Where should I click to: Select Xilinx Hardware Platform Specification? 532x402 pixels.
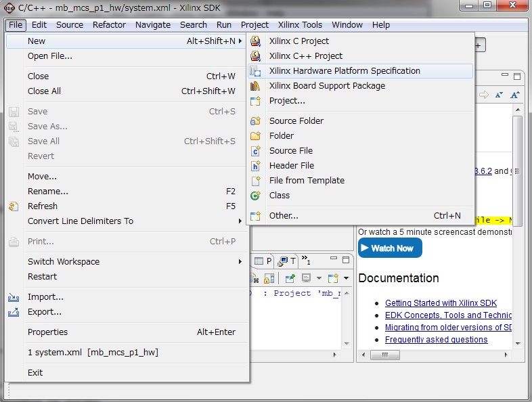[360, 71]
